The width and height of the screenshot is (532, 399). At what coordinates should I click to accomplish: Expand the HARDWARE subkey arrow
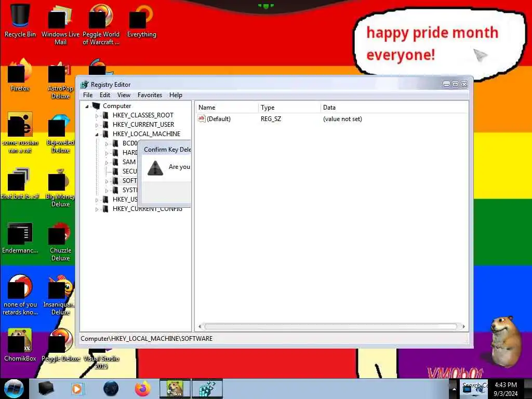(x=107, y=153)
